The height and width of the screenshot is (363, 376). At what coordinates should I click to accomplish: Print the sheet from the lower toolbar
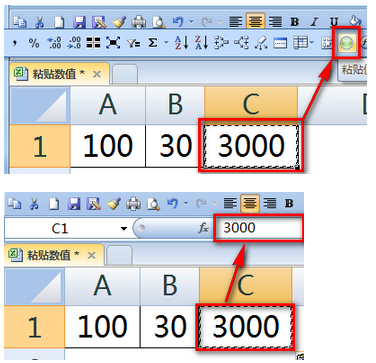[x=132, y=203]
